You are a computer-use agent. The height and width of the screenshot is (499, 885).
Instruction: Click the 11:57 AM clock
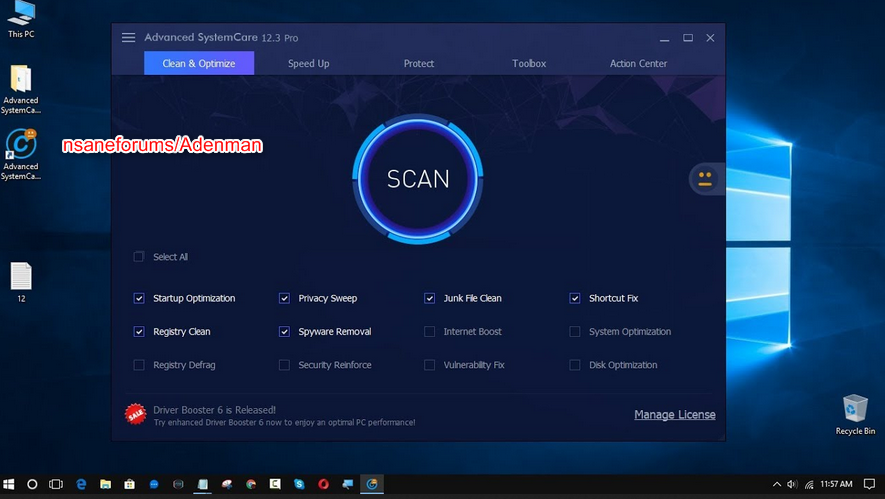tap(836, 484)
